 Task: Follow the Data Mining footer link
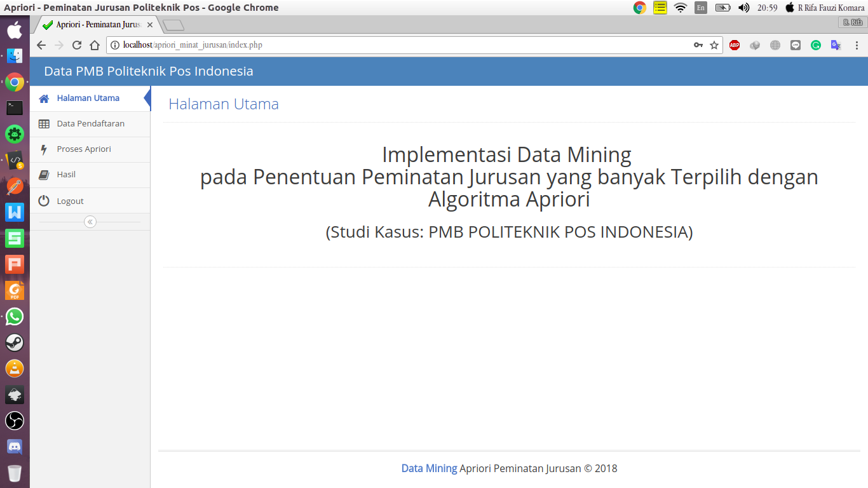tap(429, 468)
